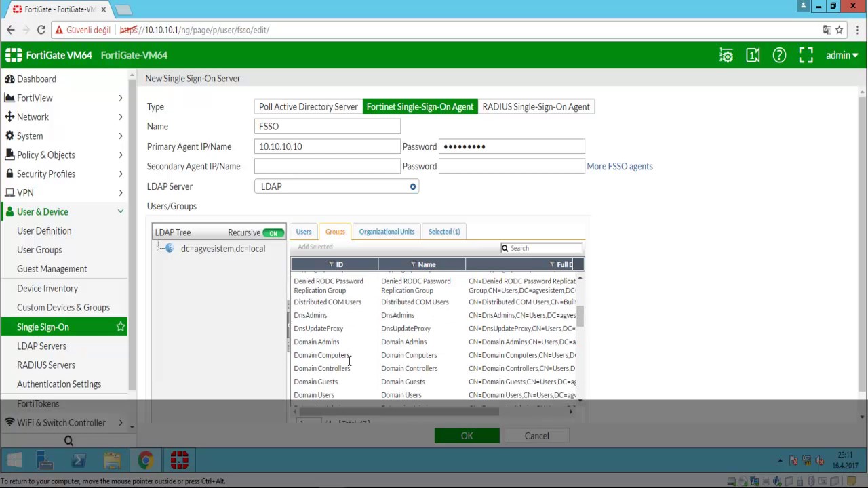Toggle the Recursive switch
This screenshot has height=488, width=868.
click(273, 232)
